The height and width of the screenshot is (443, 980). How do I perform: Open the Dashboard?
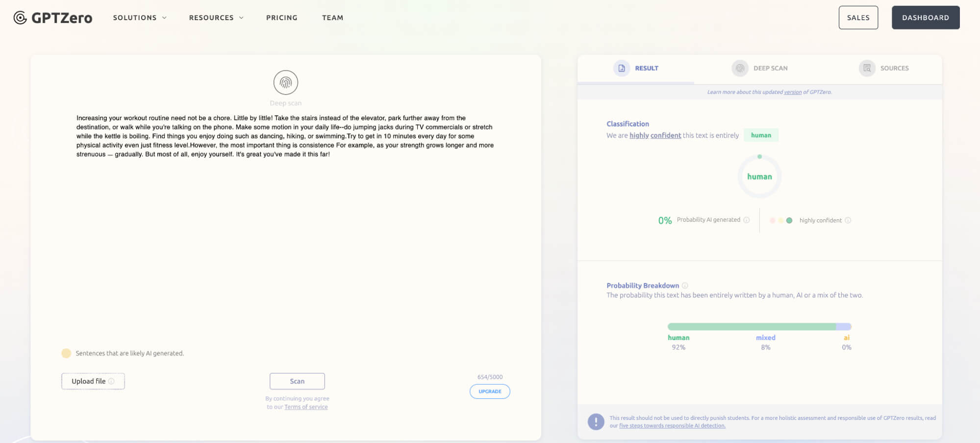tap(925, 18)
